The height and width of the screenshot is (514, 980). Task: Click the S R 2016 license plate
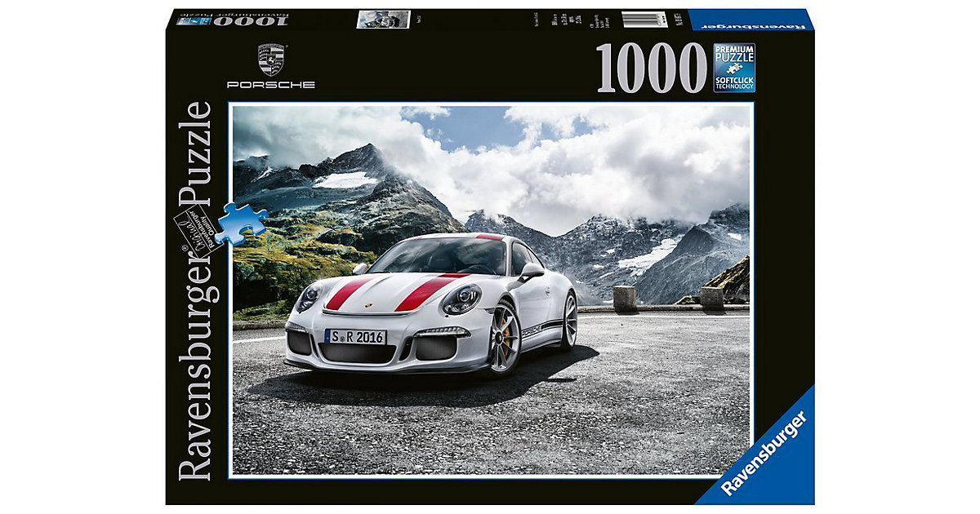[x=355, y=336]
